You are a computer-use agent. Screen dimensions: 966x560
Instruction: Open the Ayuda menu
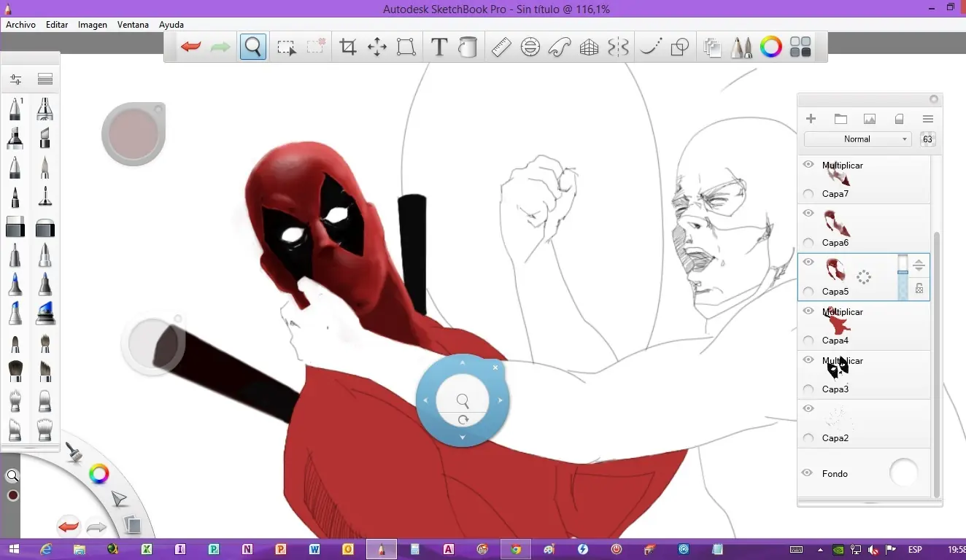171,25
